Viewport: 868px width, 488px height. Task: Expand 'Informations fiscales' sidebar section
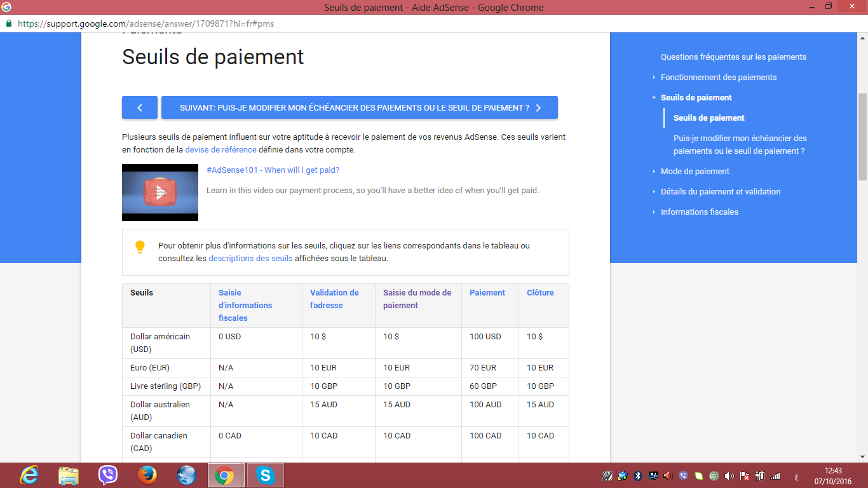pyautogui.click(x=700, y=212)
